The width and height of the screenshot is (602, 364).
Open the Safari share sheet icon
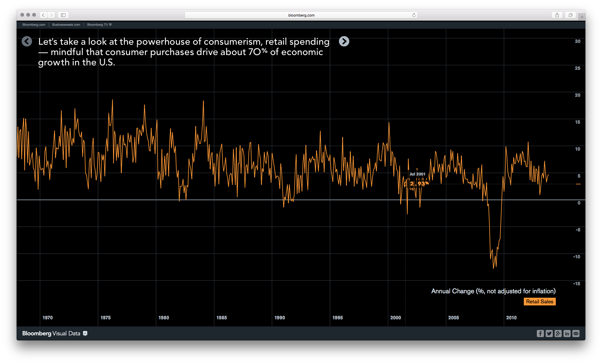[x=557, y=15]
